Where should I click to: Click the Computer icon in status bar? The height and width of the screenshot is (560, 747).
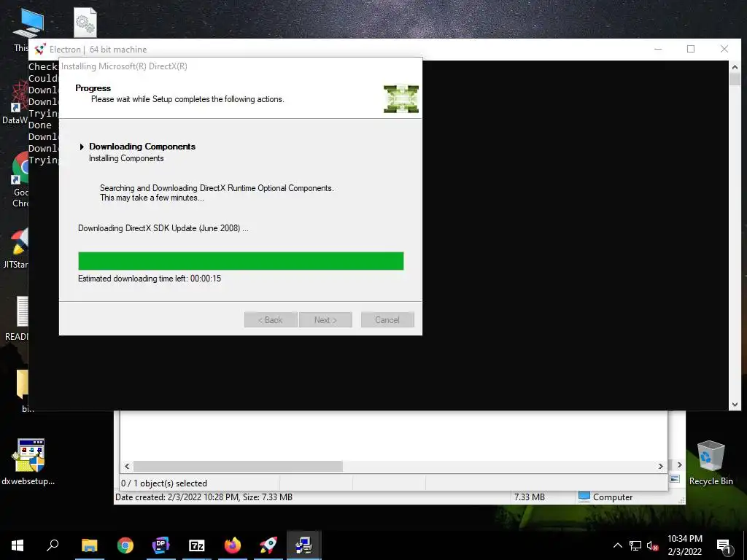[584, 497]
